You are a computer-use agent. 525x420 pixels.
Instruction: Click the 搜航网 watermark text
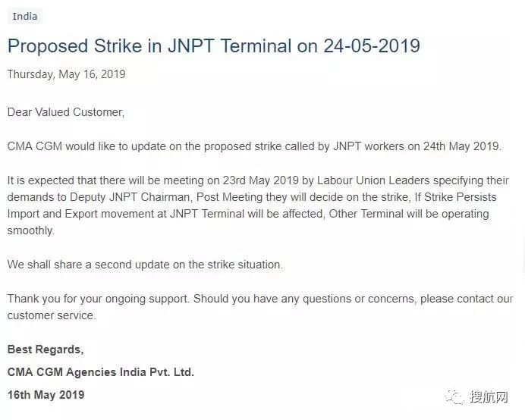tap(488, 397)
